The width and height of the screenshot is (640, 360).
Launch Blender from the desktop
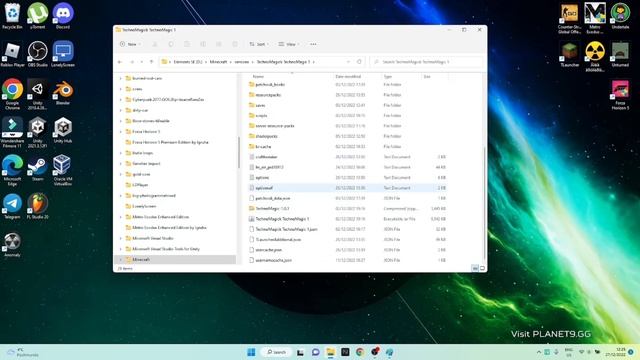click(x=63, y=91)
